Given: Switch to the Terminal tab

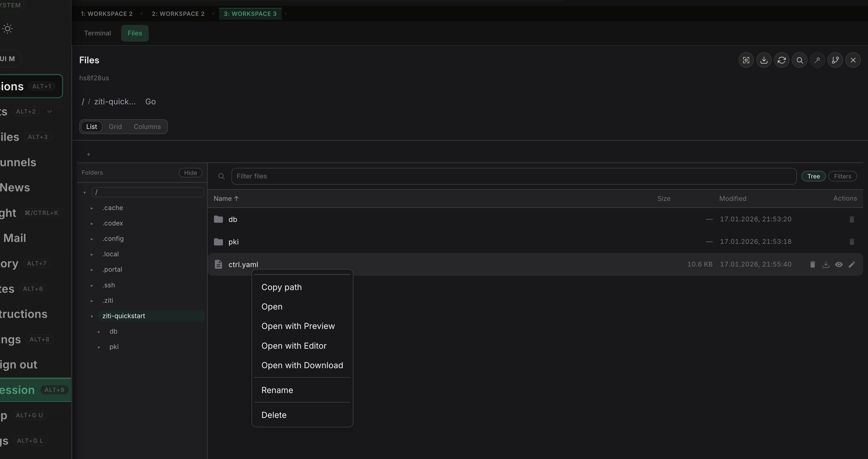Looking at the screenshot, I should coord(97,33).
